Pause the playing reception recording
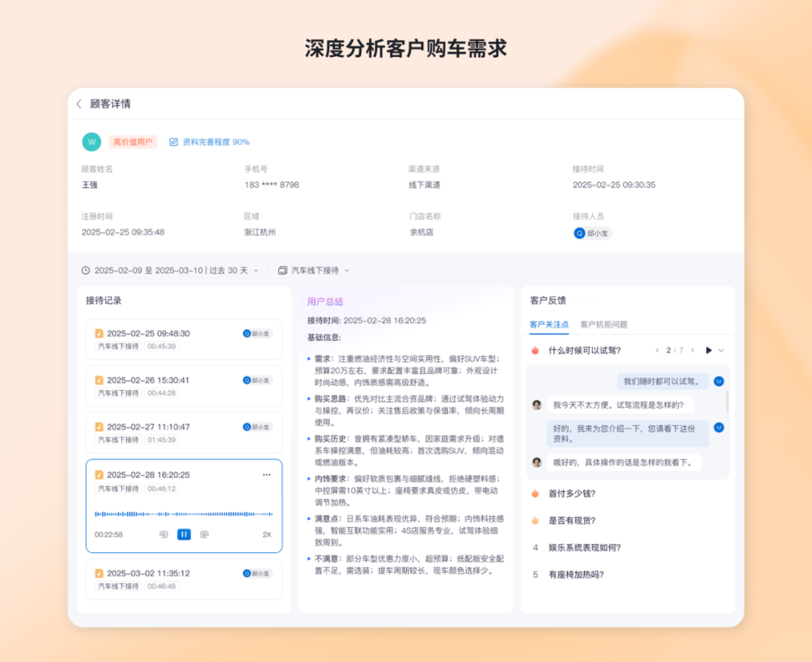812x662 pixels. tap(184, 534)
